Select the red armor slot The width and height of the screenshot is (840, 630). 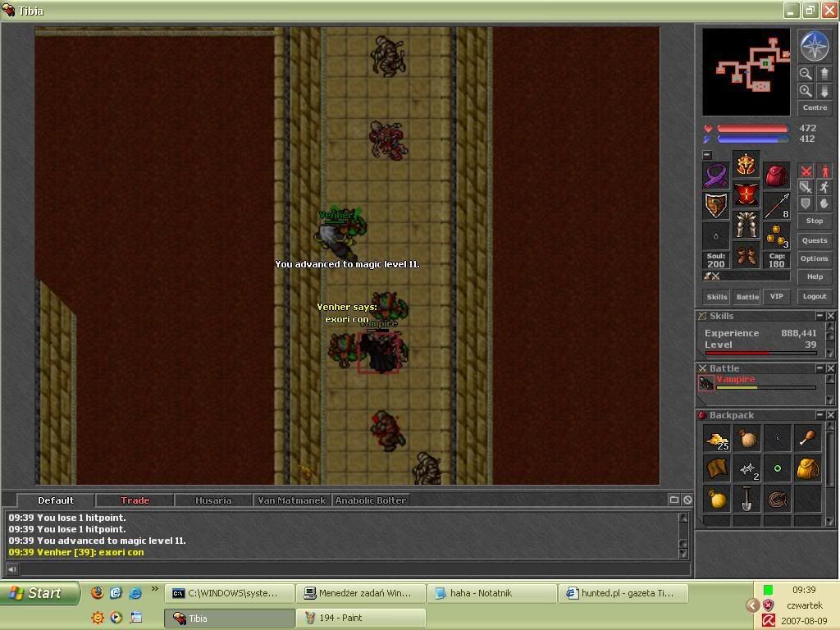coord(746,195)
